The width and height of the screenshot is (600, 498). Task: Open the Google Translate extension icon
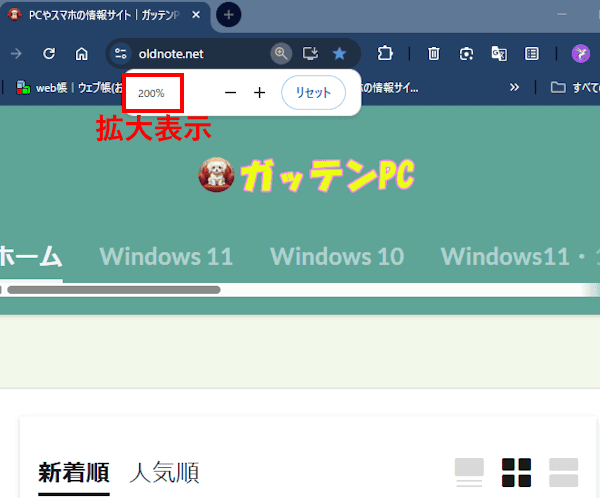(499, 54)
